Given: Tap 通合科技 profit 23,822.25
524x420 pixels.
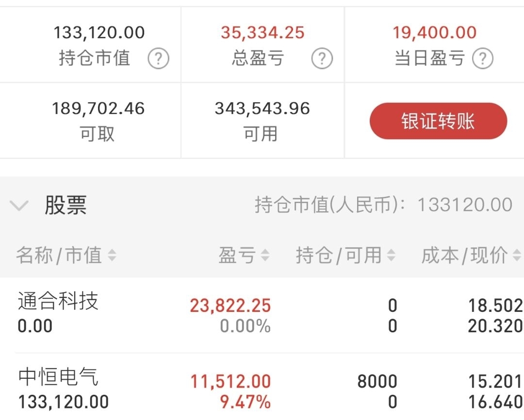Looking at the screenshot, I should (230, 306).
